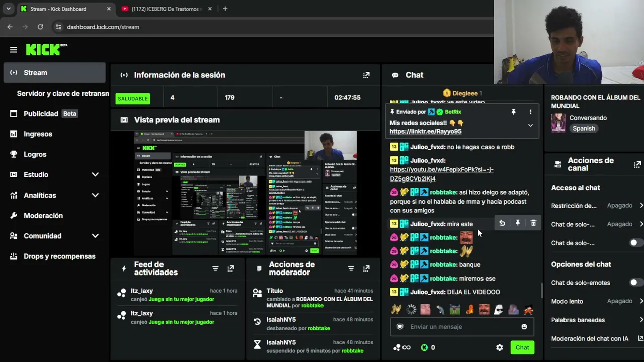Click the channel points infinity icon
Screen dimensions: 644x362
click(402, 347)
